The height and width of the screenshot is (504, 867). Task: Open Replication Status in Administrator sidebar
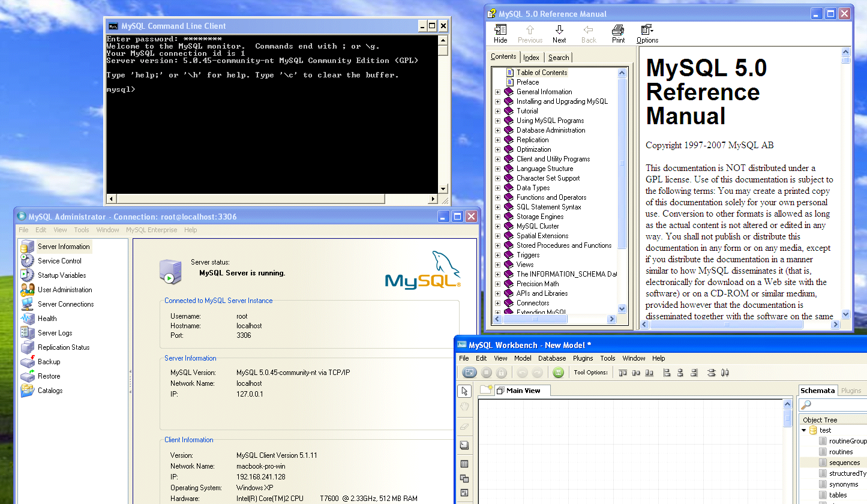[x=64, y=347]
